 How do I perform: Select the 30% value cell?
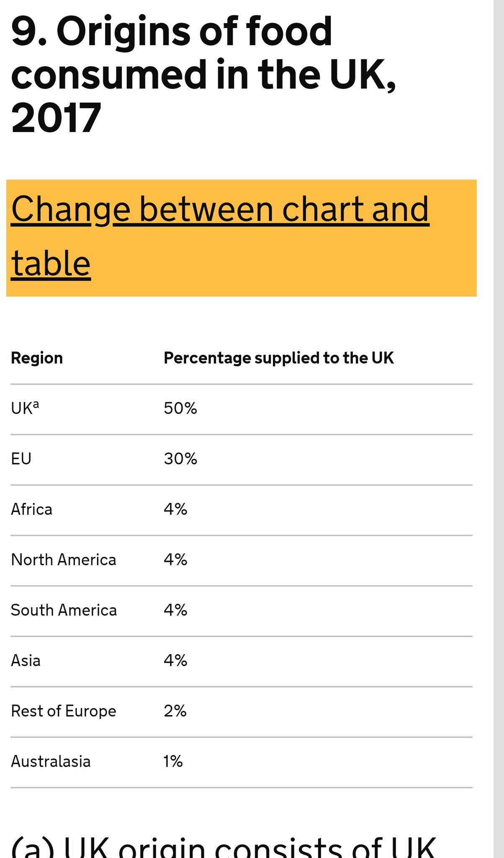tap(180, 459)
